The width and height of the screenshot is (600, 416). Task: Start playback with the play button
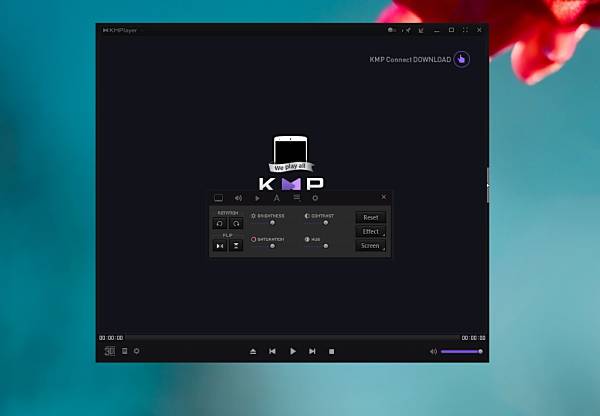[292, 351]
